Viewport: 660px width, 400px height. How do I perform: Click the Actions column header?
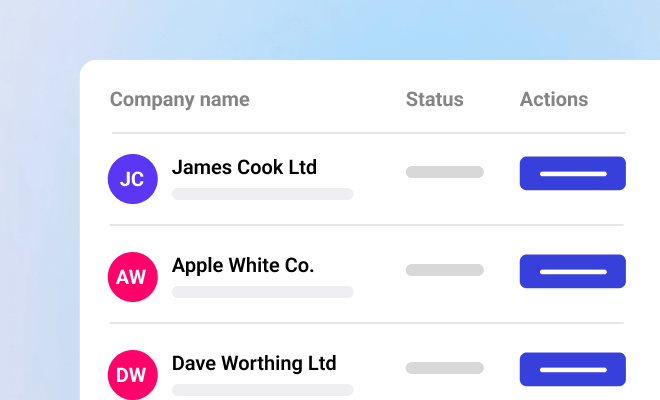554,99
